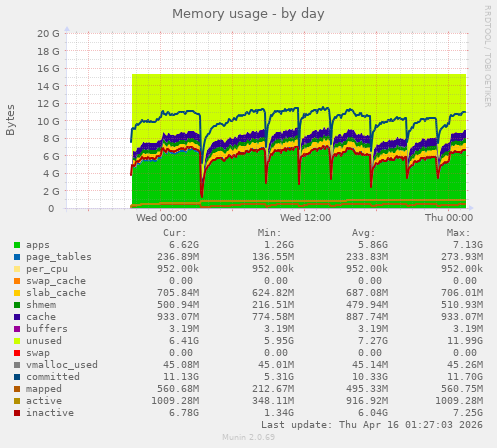Click the 'Memory usage - by day' title
The height and width of the screenshot is (448, 497).
pyautogui.click(x=248, y=14)
